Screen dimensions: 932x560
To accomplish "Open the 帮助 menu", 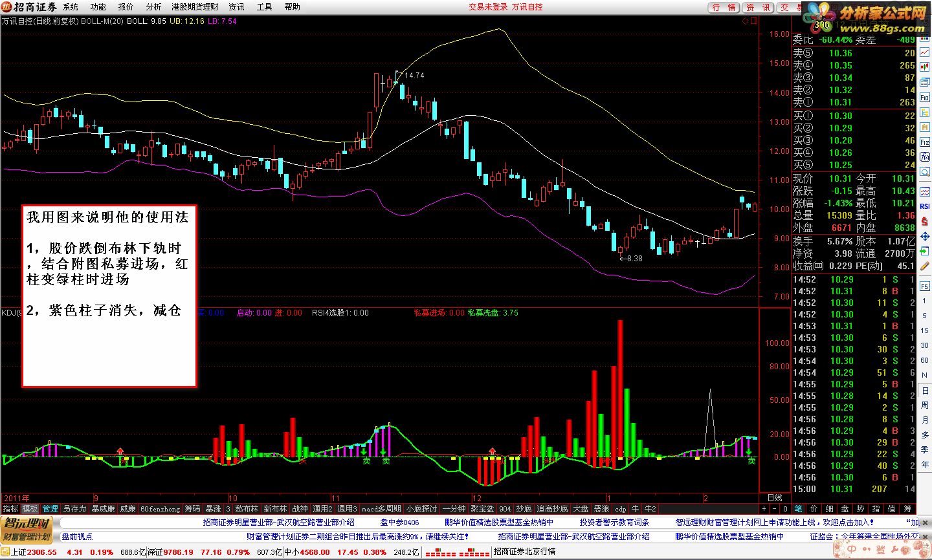I will (292, 7).
